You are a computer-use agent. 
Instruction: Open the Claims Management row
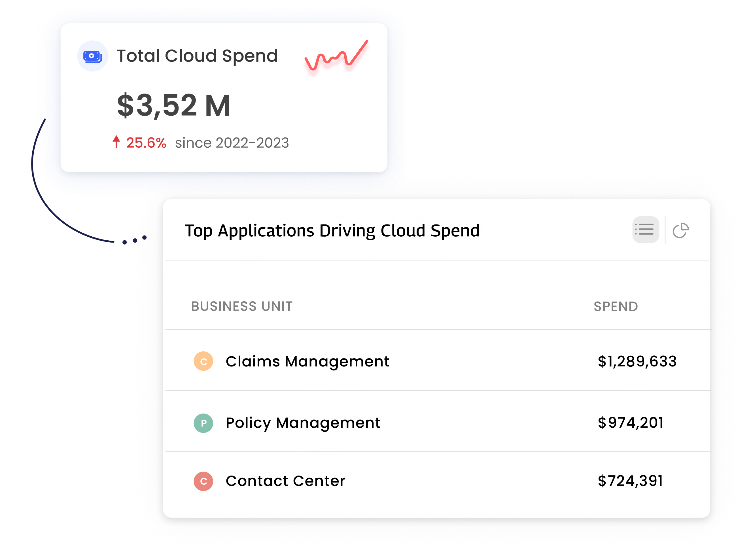pyautogui.click(x=437, y=360)
